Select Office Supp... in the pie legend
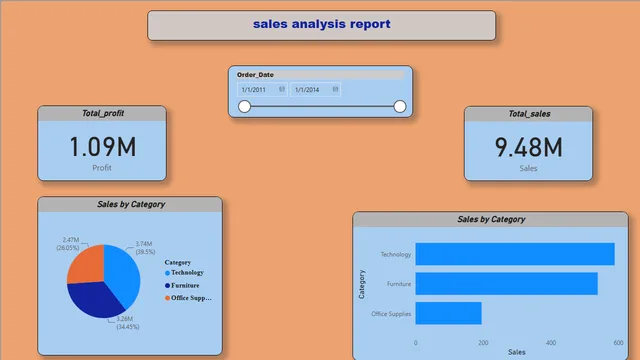This screenshot has height=360, width=640. (x=188, y=298)
